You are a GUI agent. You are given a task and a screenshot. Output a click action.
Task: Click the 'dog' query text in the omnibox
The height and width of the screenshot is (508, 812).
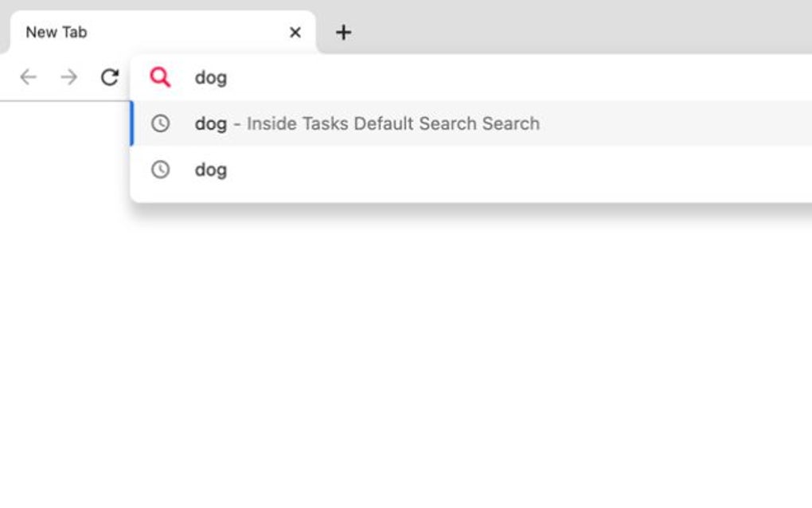pos(210,77)
